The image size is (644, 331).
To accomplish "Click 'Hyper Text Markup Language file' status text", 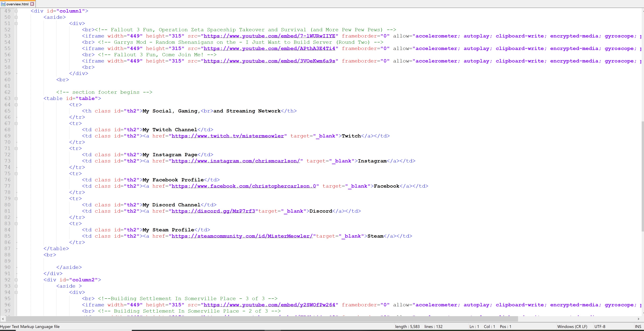I will (30, 326).
